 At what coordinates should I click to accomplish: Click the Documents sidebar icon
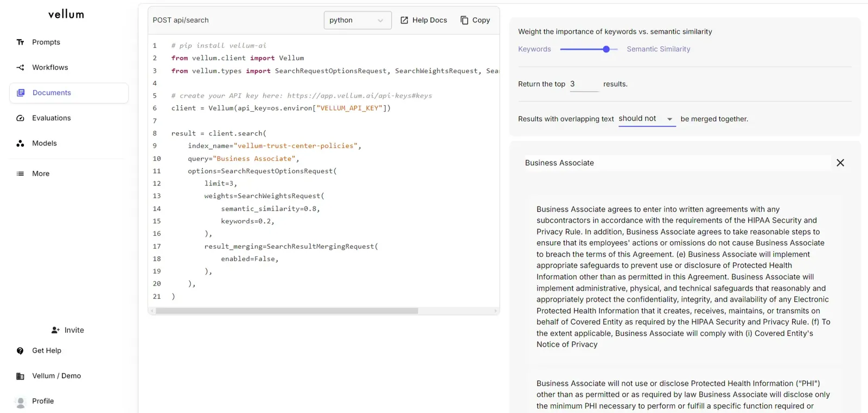(21, 93)
